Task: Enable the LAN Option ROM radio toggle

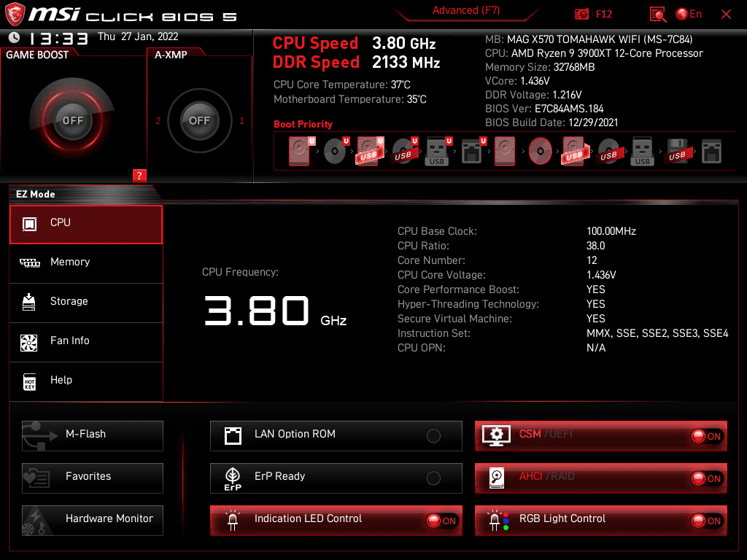Action: [x=433, y=436]
